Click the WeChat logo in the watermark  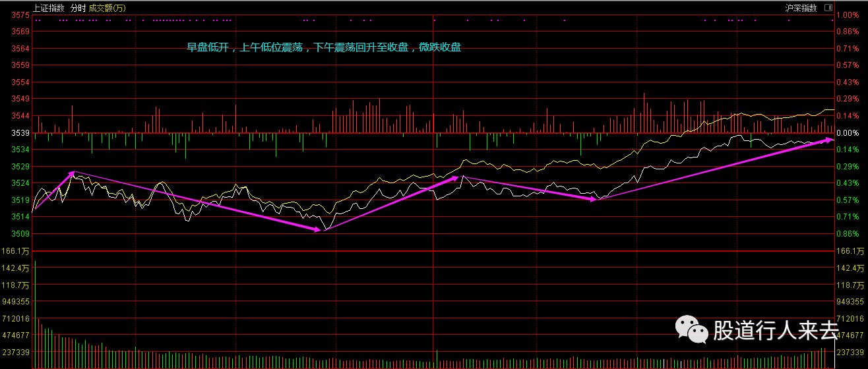(691, 329)
